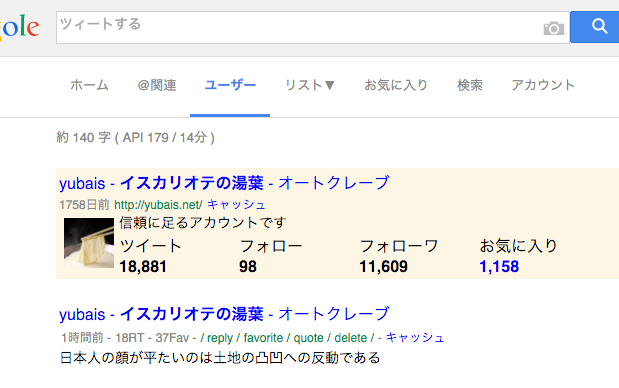Screen dimensions: 619x388
Task: Open the お気に入り tab
Action: pyautogui.click(x=396, y=85)
